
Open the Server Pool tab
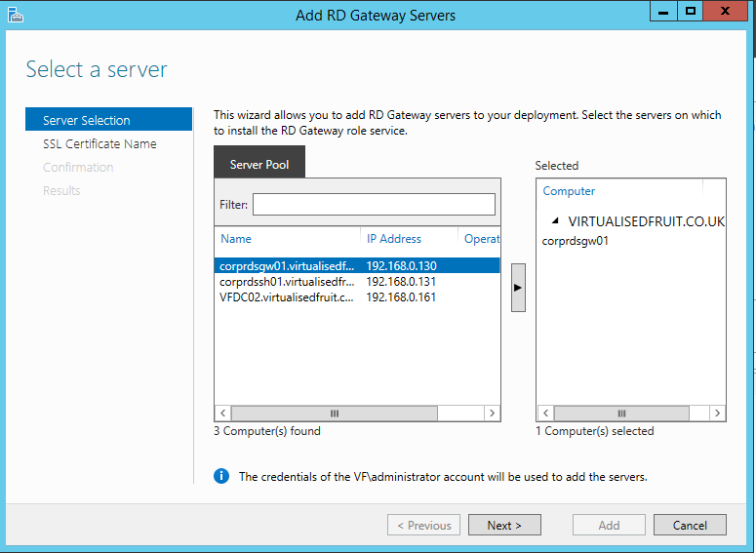pos(259,164)
